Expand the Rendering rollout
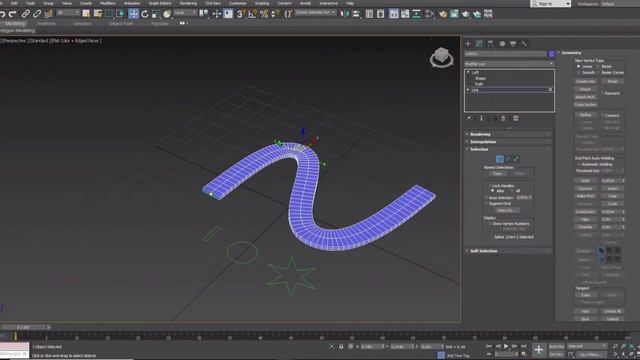 (x=509, y=134)
